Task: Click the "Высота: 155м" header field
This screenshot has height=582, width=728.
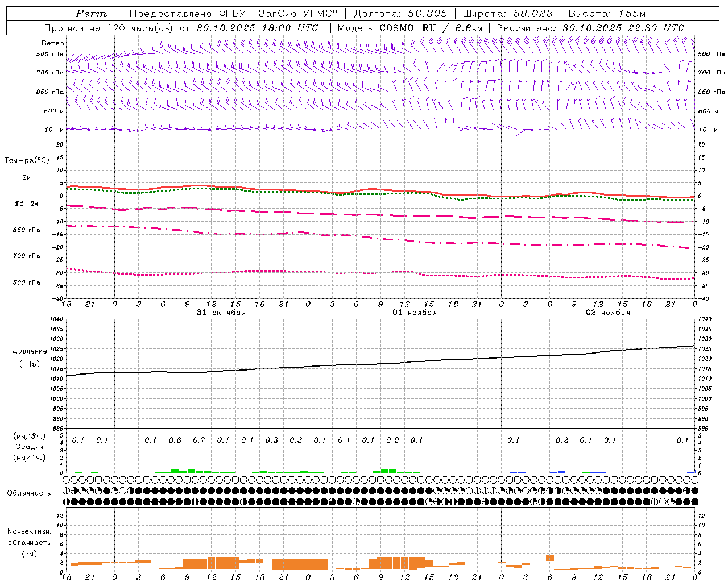Action: (x=607, y=14)
